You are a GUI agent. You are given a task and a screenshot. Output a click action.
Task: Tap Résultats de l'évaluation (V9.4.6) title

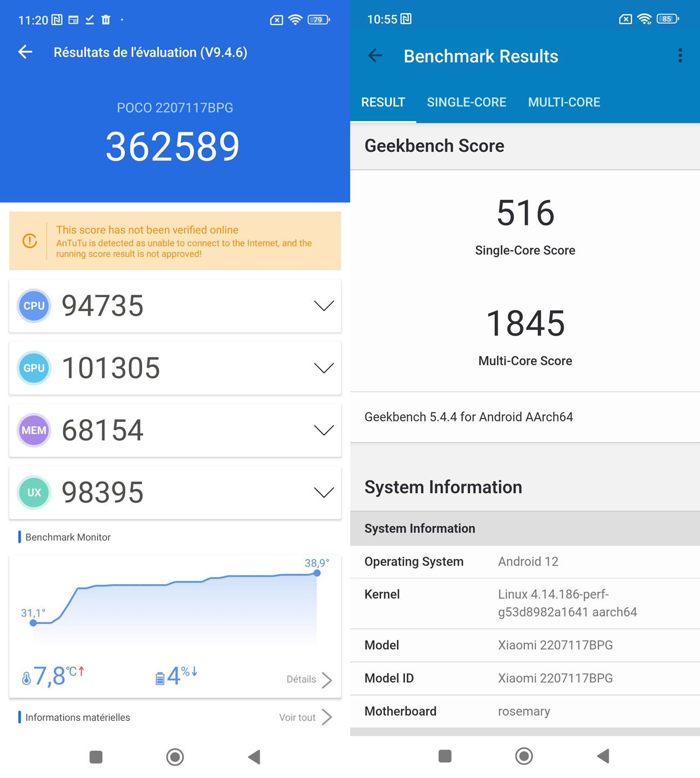click(x=150, y=52)
